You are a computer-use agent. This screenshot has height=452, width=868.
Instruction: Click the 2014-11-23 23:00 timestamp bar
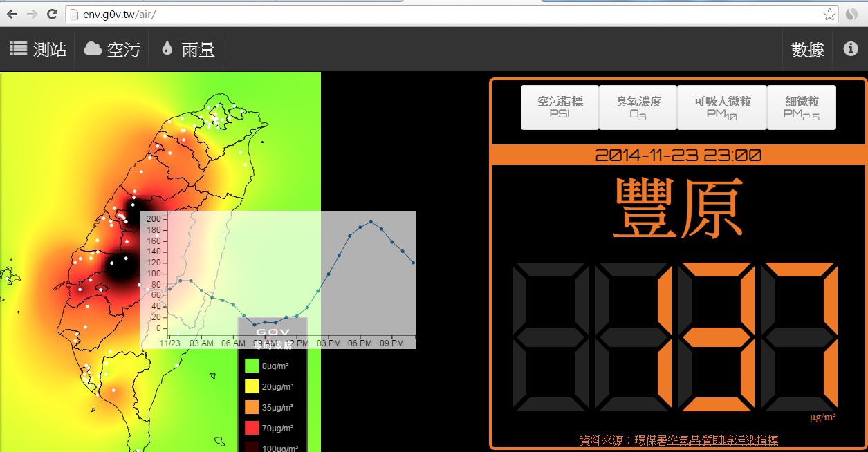678,156
